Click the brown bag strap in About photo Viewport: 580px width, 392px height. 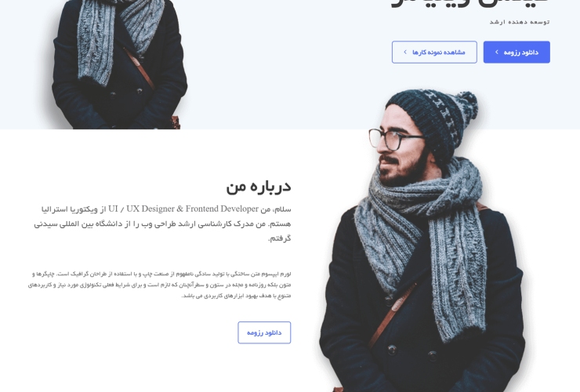tap(391, 316)
